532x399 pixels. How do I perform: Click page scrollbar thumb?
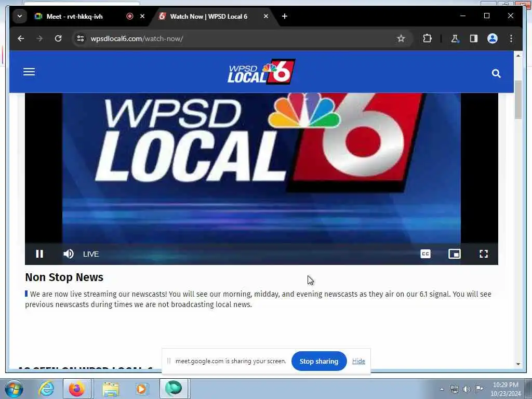518,100
